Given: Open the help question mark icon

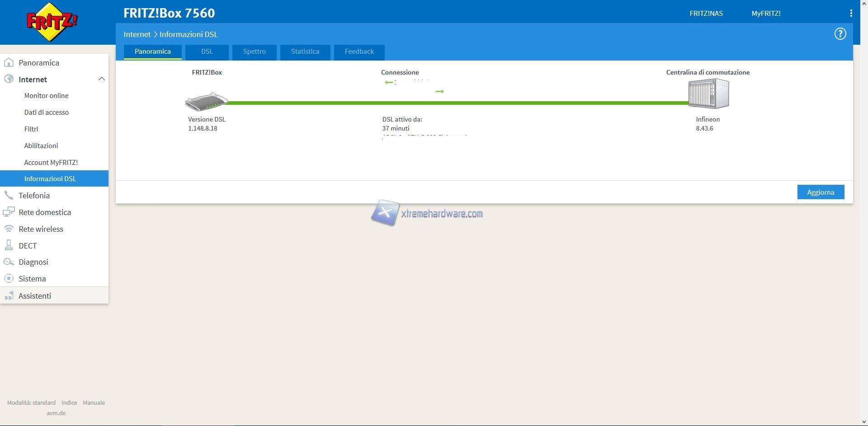Looking at the screenshot, I should pos(840,34).
